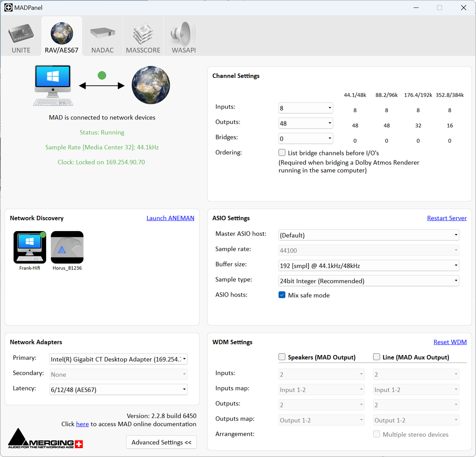Open the Outputs channel count dropdown
This screenshot has width=476, height=457.
(x=305, y=123)
